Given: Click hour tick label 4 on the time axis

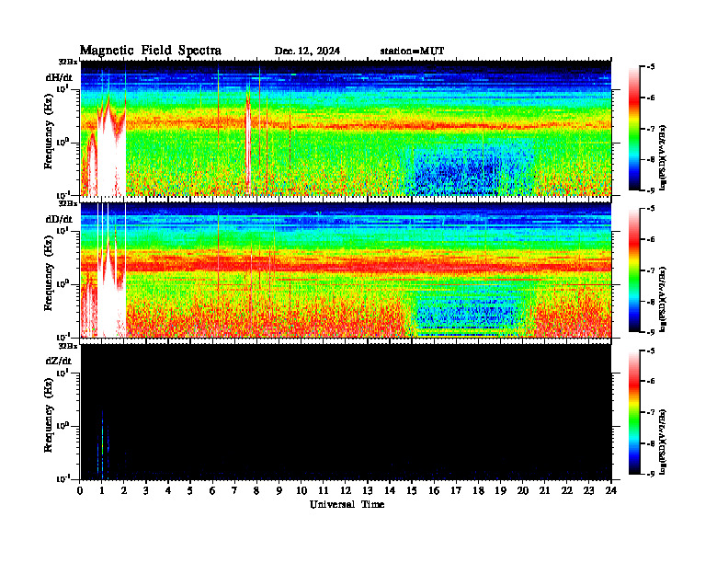Looking at the screenshot, I should [x=168, y=490].
